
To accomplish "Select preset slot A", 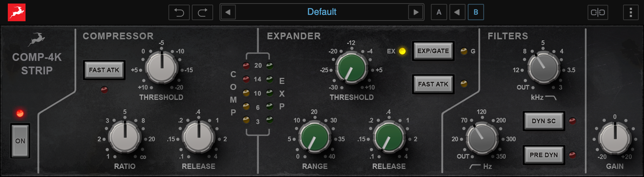I will (x=439, y=12).
